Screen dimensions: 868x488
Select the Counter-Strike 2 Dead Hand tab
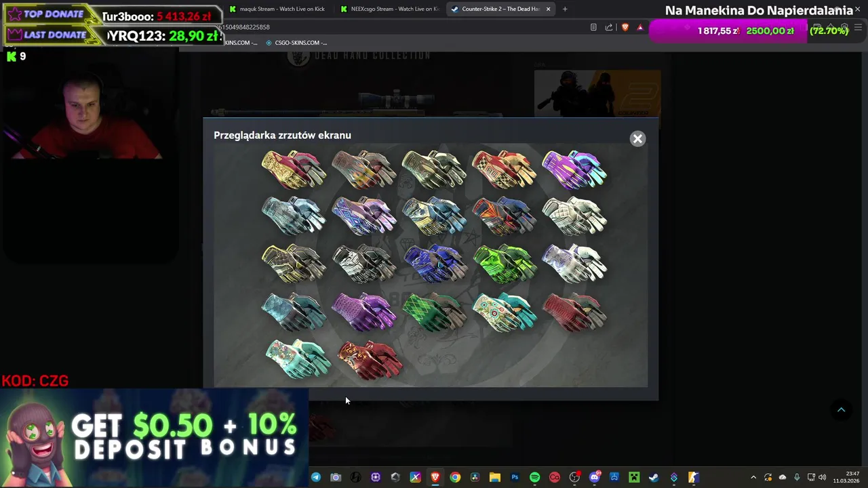[x=500, y=9]
